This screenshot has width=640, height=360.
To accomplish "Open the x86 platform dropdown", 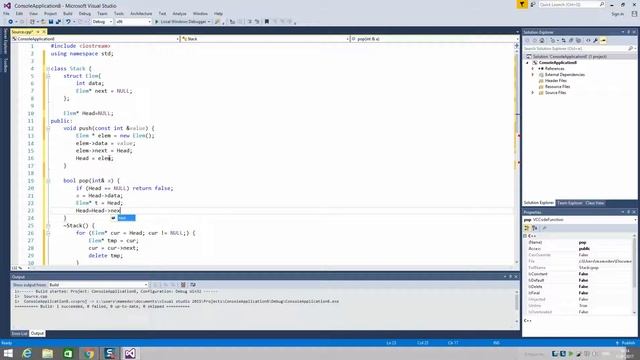I will (x=133, y=22).
